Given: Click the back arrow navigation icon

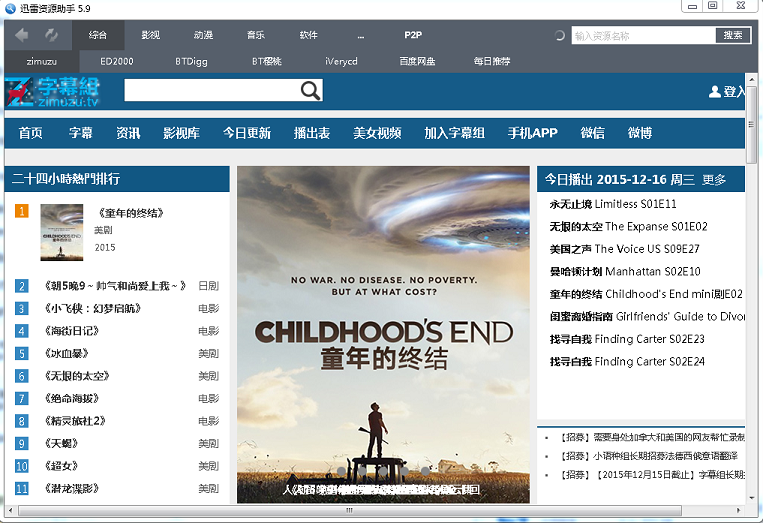Looking at the screenshot, I should click(x=22, y=35).
